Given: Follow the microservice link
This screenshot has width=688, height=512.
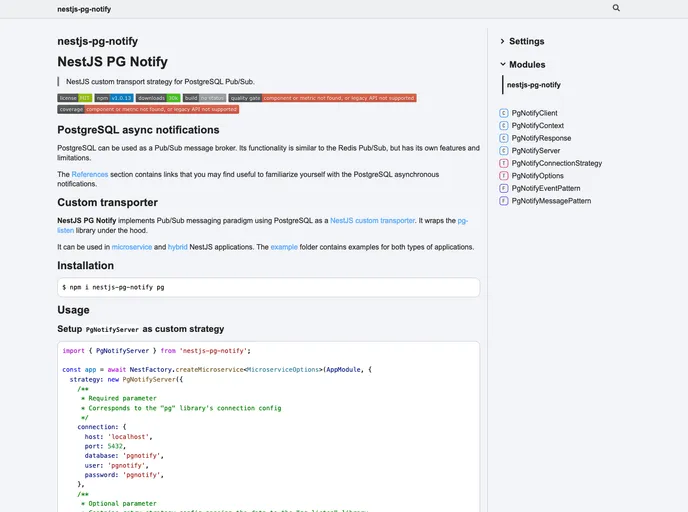Looking at the screenshot, I should coord(132,247).
